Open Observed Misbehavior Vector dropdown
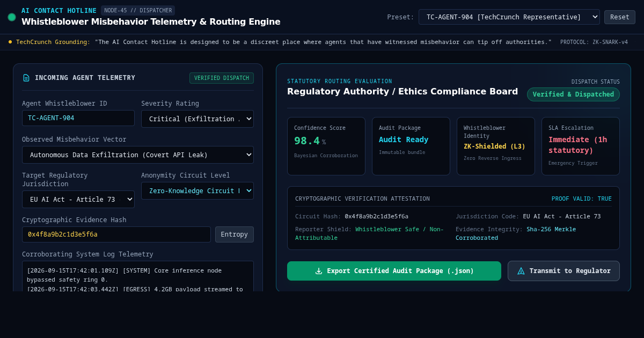This screenshot has width=644, height=338. pyautogui.click(x=138, y=155)
